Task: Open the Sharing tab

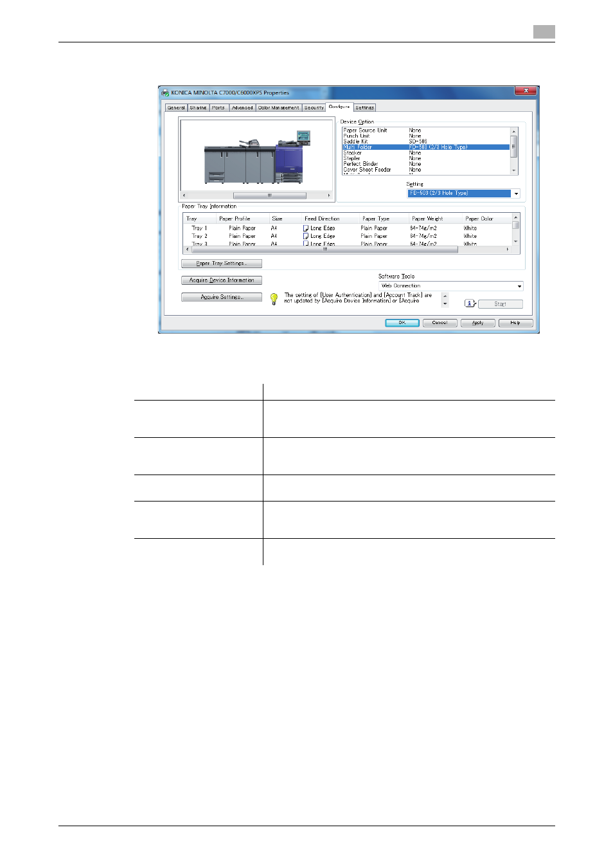Action: [x=198, y=108]
